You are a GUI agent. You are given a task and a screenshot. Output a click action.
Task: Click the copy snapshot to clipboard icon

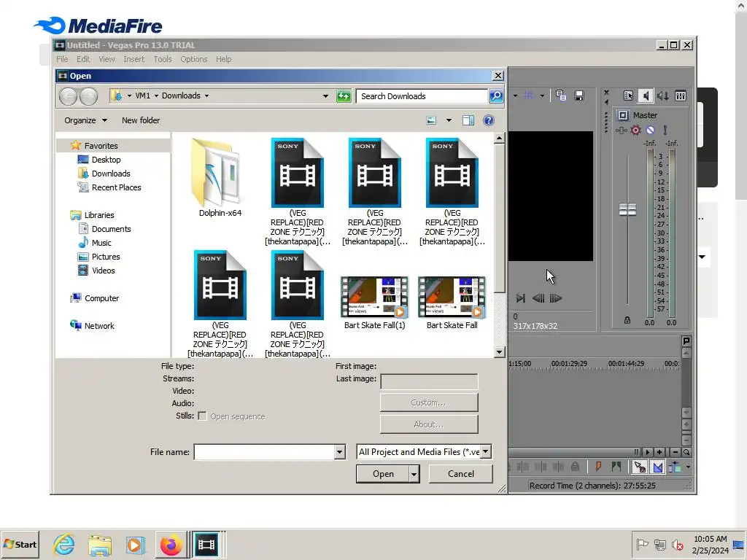coord(561,96)
